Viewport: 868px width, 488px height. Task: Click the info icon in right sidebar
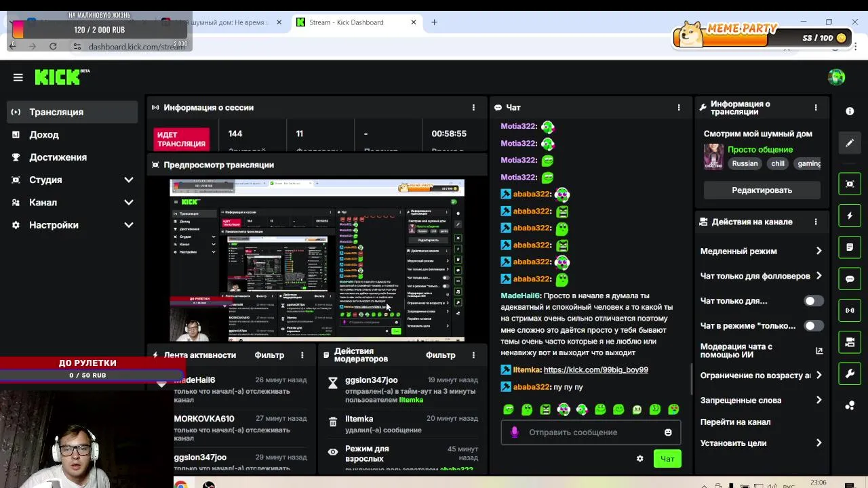pos(850,111)
